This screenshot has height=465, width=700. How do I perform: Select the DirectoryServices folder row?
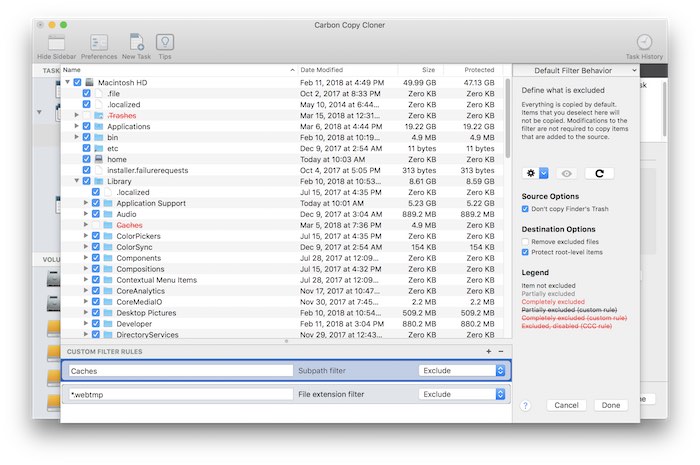click(x=282, y=335)
